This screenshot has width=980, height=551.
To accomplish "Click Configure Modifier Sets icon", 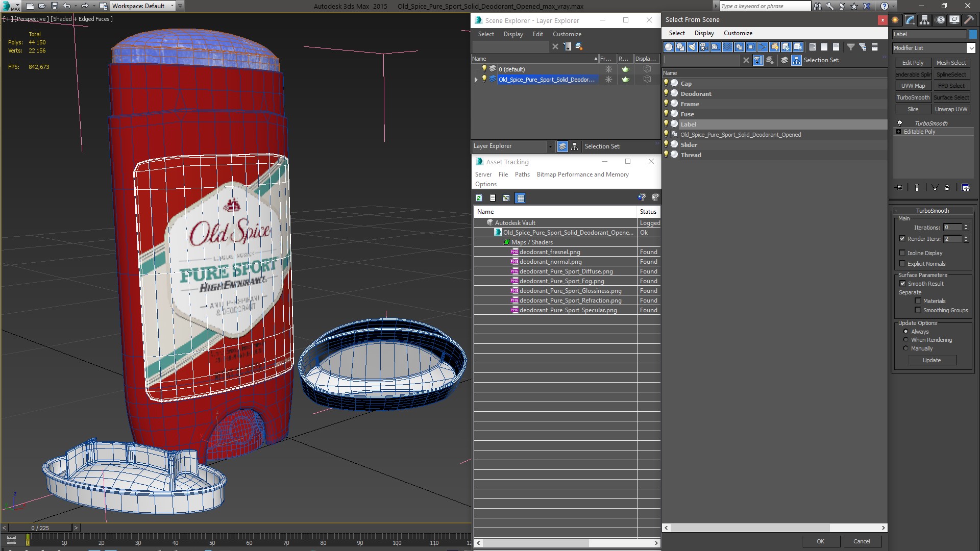I will point(965,188).
